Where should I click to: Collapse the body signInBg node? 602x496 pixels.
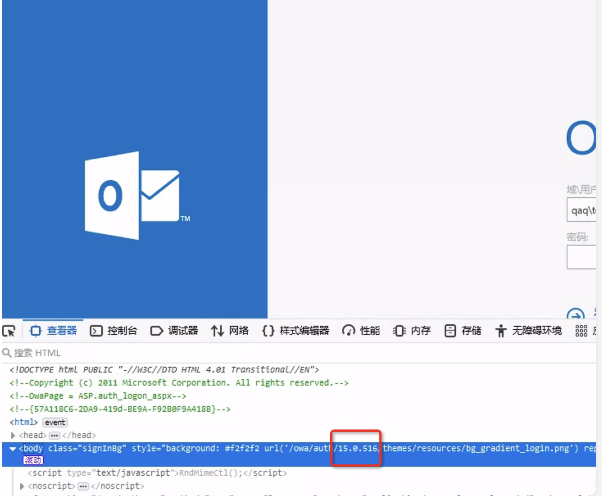[x=13, y=448]
